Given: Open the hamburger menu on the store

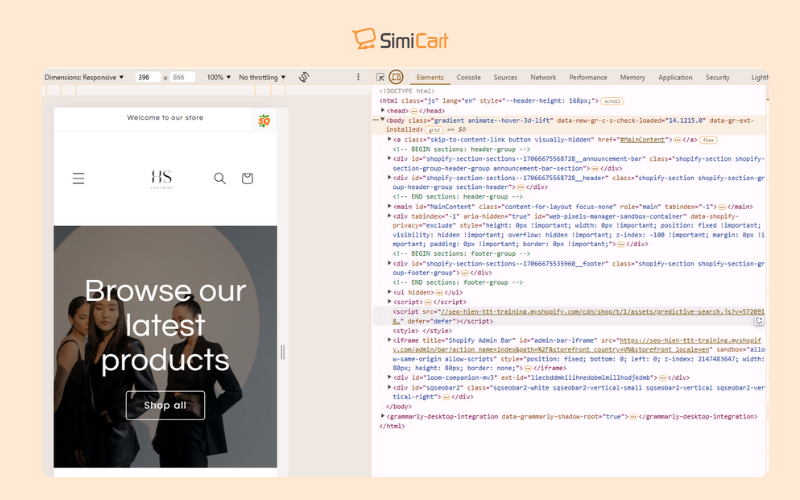Looking at the screenshot, I should click(x=78, y=178).
